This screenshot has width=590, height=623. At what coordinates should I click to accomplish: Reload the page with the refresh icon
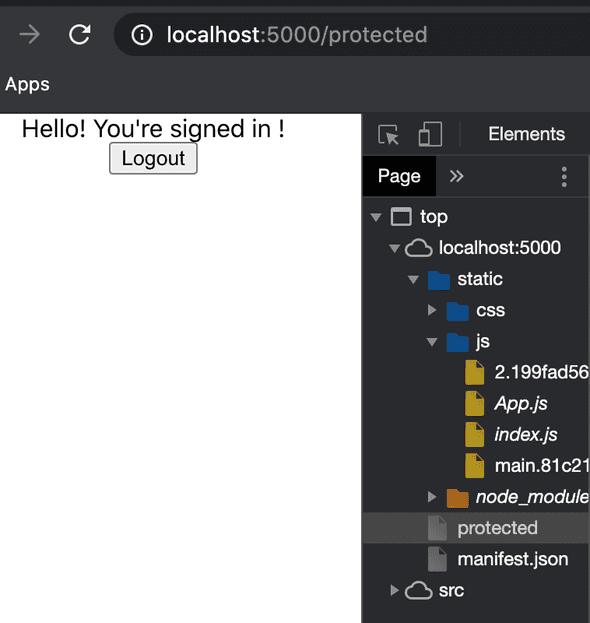pos(79,35)
